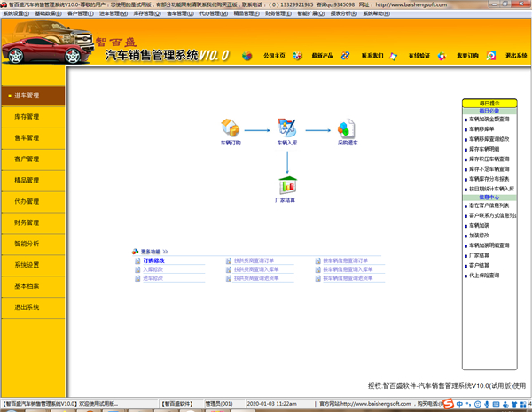
Task: Click the 按车辆信息查询退货单 link
Action: click(x=348, y=278)
